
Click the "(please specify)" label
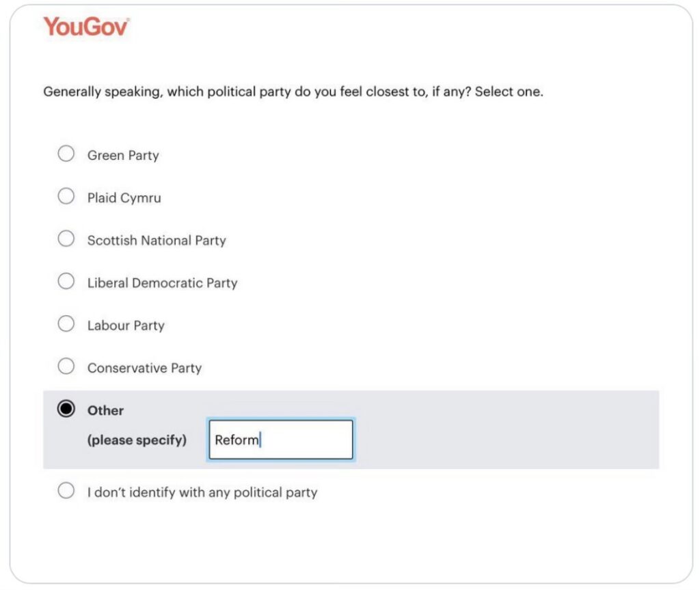pos(137,440)
